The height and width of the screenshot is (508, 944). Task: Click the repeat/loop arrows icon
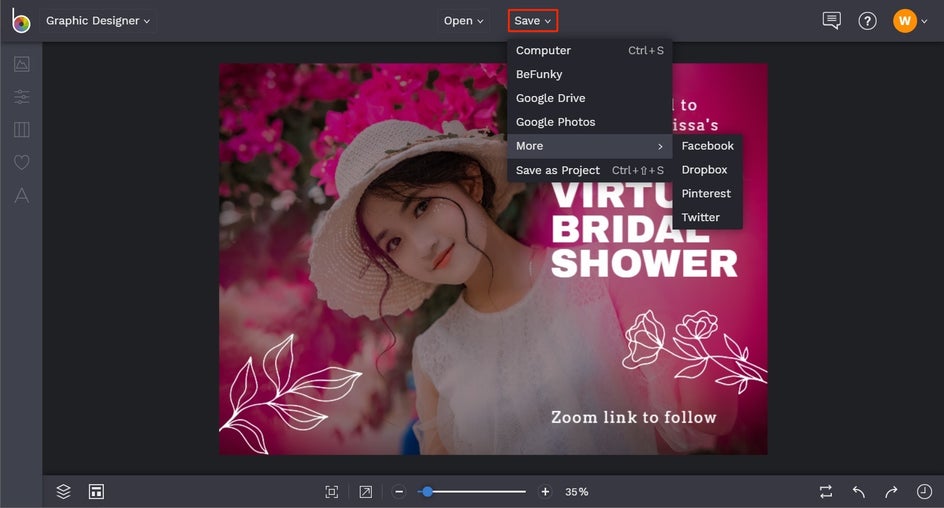coord(826,492)
